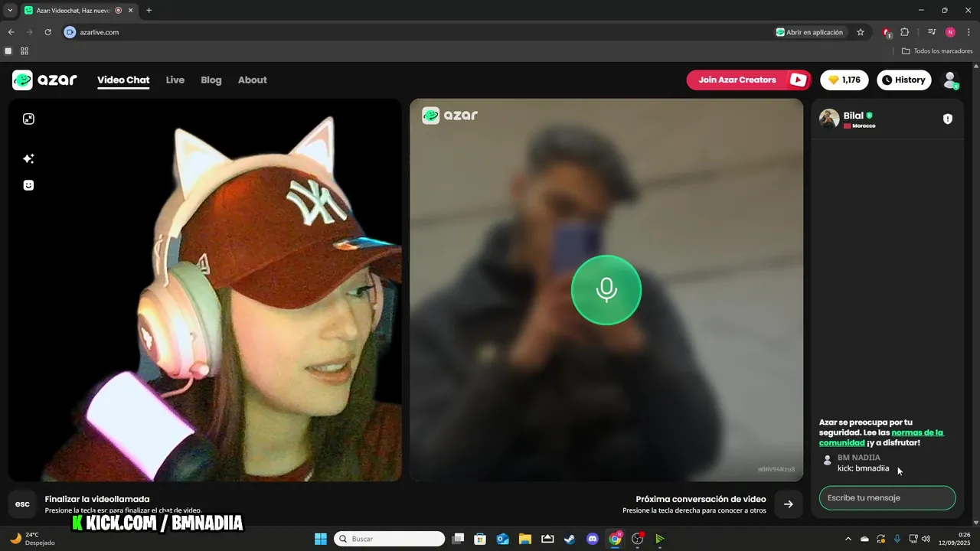Open File Explorer from the taskbar

525,539
